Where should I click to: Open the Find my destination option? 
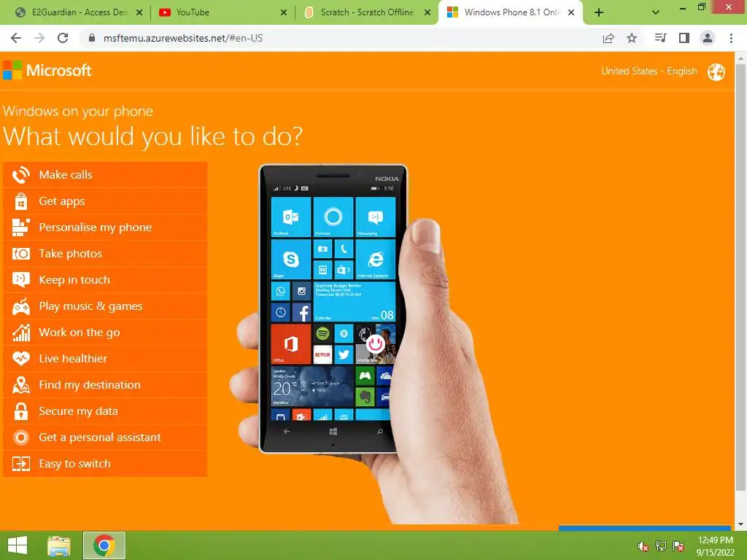[x=105, y=385]
